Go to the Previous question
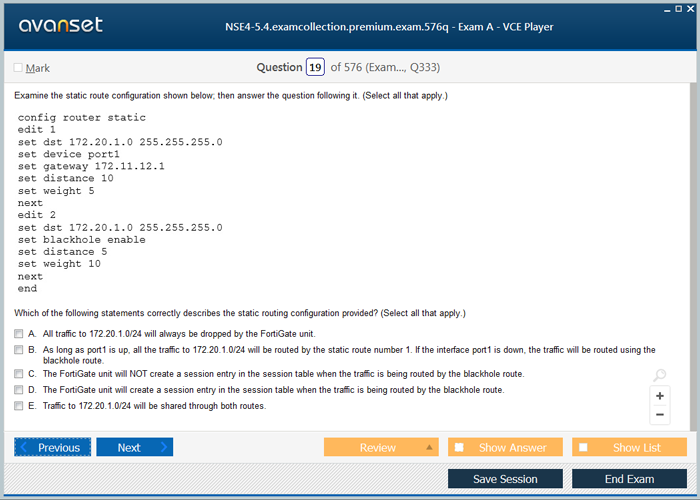The height and width of the screenshot is (500, 700). [53, 447]
